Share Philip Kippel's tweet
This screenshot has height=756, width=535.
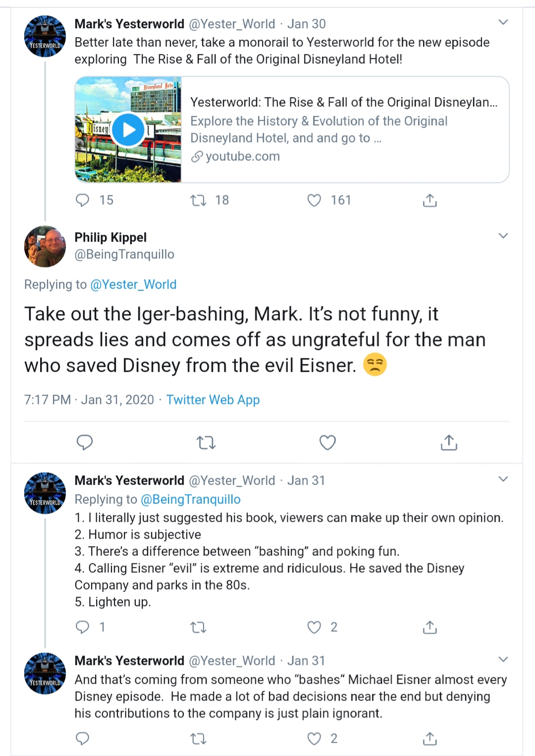click(449, 442)
